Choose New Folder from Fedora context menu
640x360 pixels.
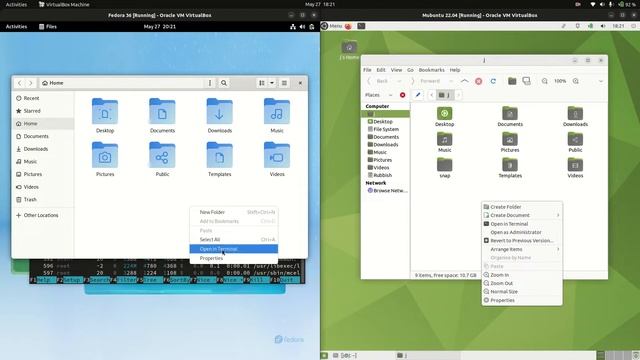tap(234, 212)
